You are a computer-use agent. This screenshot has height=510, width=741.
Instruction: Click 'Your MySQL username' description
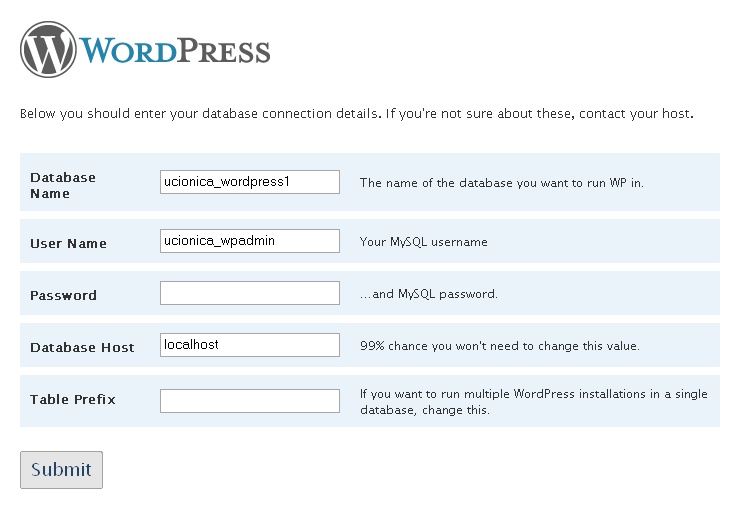coord(423,242)
